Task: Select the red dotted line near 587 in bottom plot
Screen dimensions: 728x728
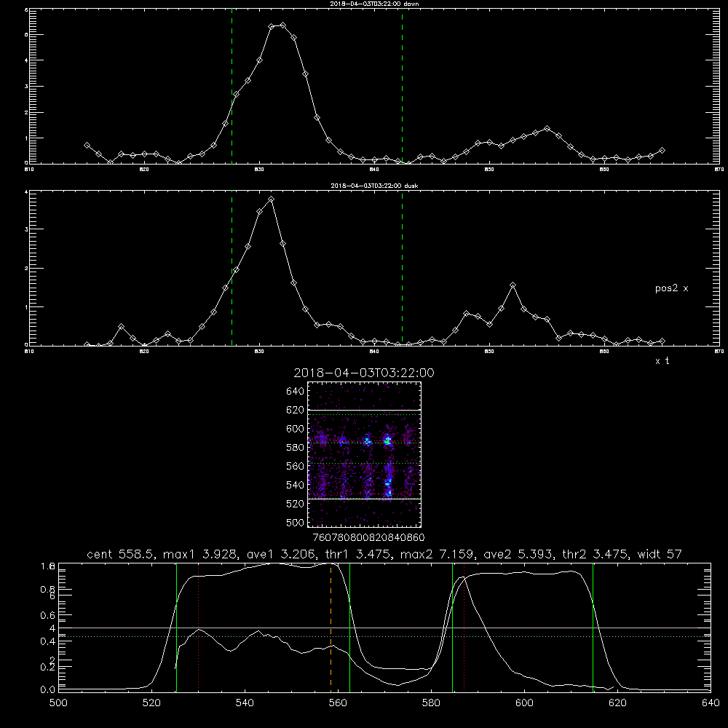Action: pos(464,627)
